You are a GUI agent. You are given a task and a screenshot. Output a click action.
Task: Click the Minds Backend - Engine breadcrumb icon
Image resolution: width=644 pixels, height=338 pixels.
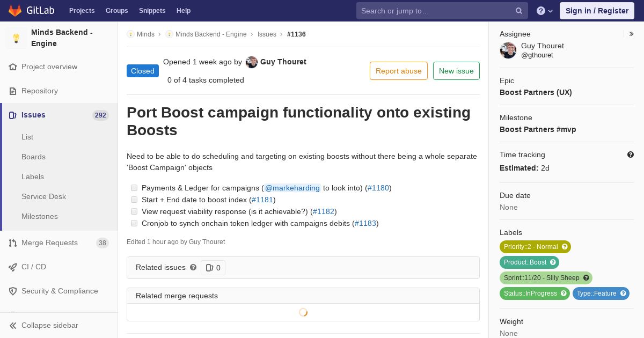click(x=169, y=34)
